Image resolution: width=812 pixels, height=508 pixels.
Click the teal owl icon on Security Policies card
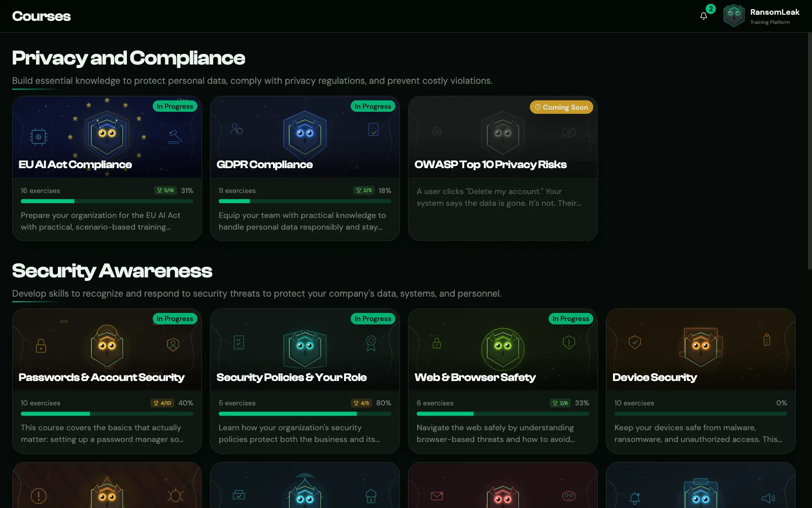(x=305, y=348)
